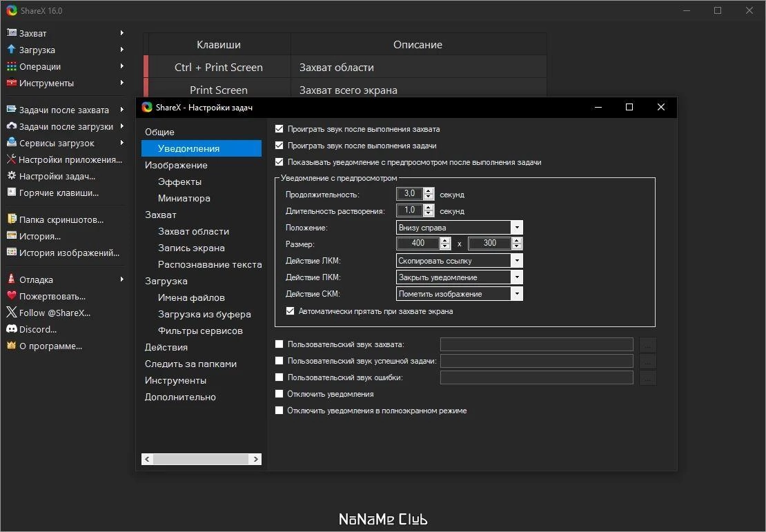Select Изображение in settings tree
The height and width of the screenshot is (532, 766).
(177, 165)
